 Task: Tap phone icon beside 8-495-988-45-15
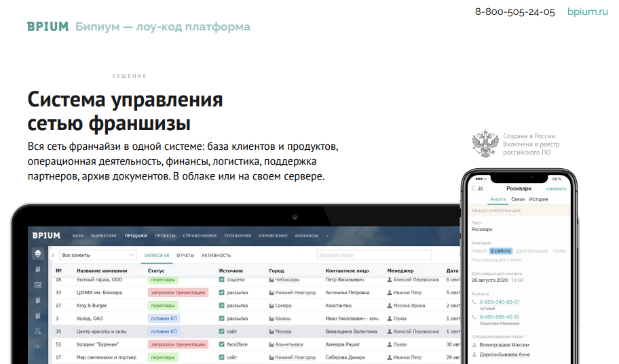click(x=474, y=317)
